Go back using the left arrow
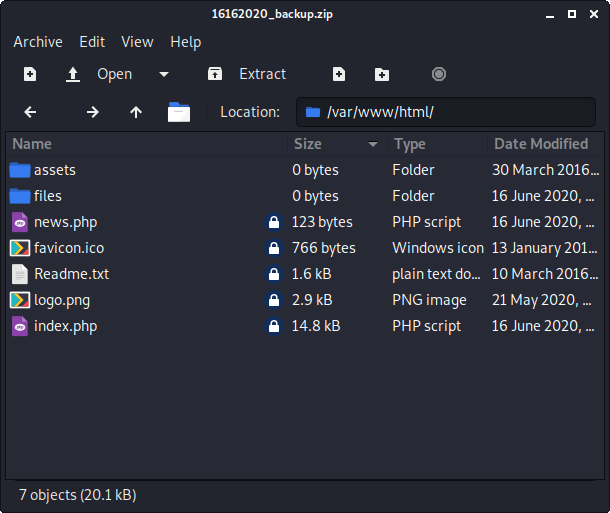 click(30, 112)
